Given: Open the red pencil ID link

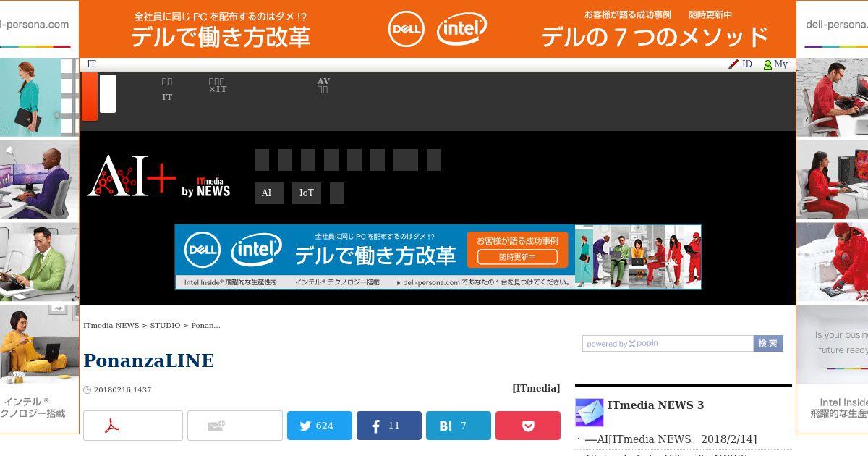Looking at the screenshot, I should click(x=740, y=64).
